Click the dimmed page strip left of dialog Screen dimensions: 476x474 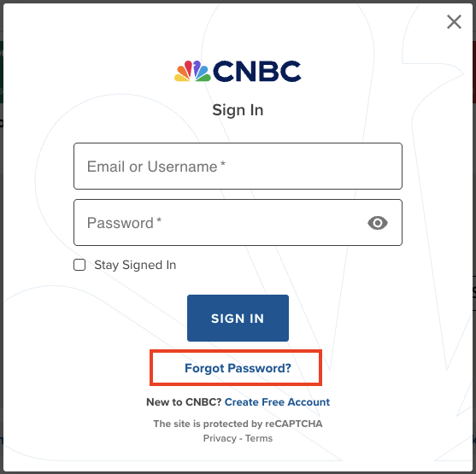[x=1, y=237]
